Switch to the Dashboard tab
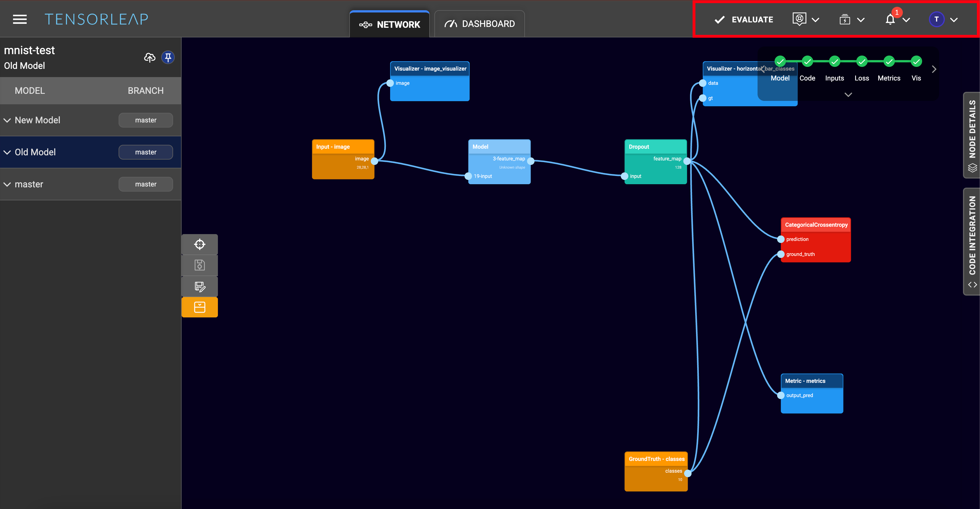 pyautogui.click(x=479, y=24)
